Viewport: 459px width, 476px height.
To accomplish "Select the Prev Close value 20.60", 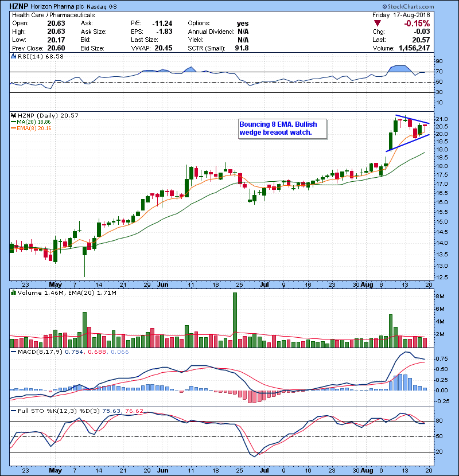I will [x=56, y=48].
